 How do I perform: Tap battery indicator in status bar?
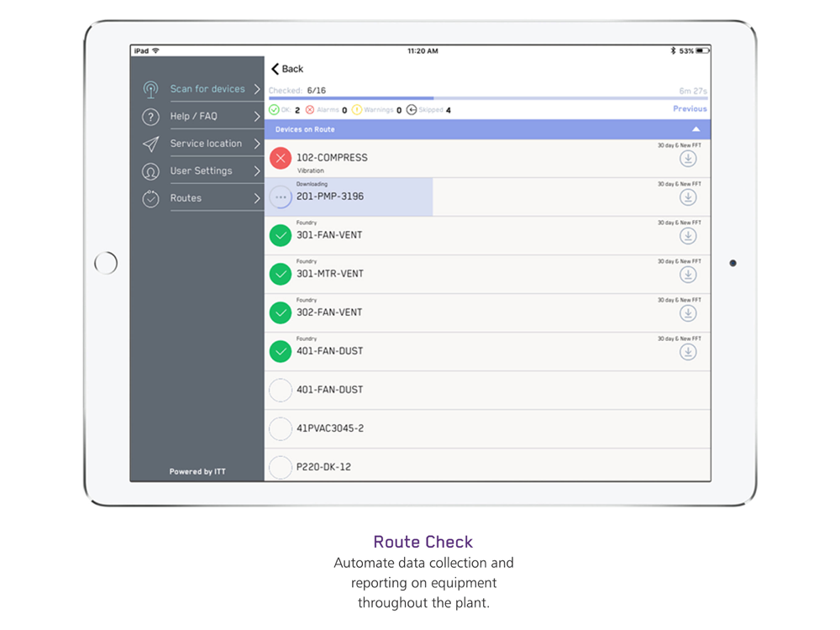pos(702,51)
